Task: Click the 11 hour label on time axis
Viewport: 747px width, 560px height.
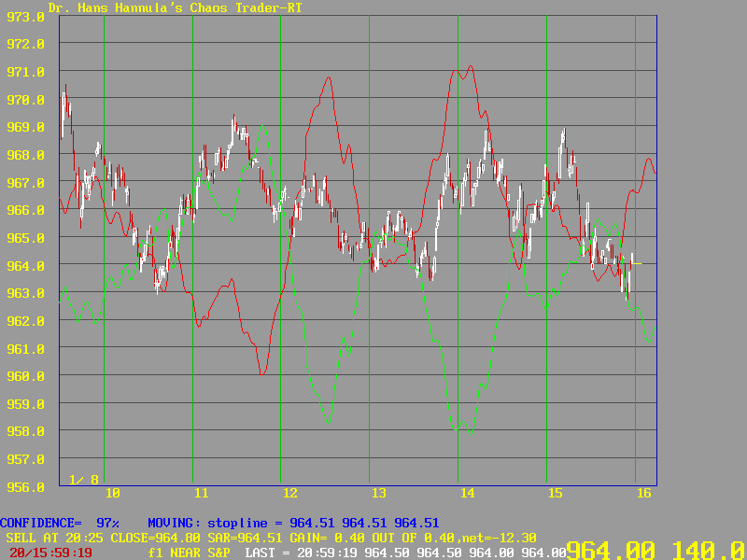Action: (201, 494)
